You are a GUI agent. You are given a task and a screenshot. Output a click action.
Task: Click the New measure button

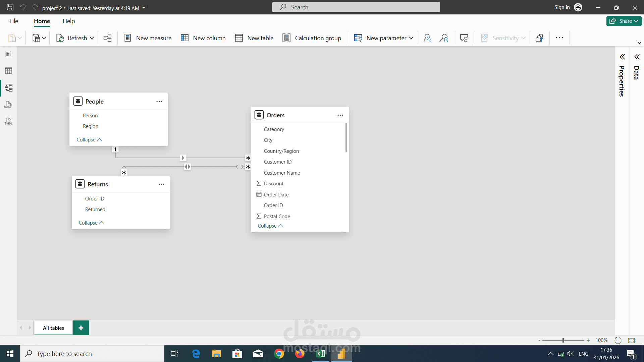click(x=148, y=38)
